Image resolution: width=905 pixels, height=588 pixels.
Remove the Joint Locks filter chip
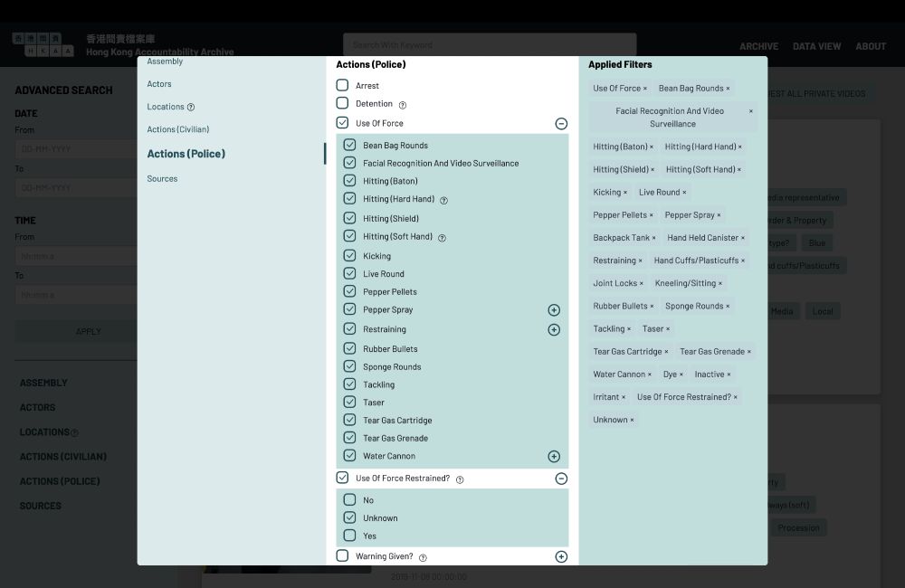pyautogui.click(x=642, y=284)
